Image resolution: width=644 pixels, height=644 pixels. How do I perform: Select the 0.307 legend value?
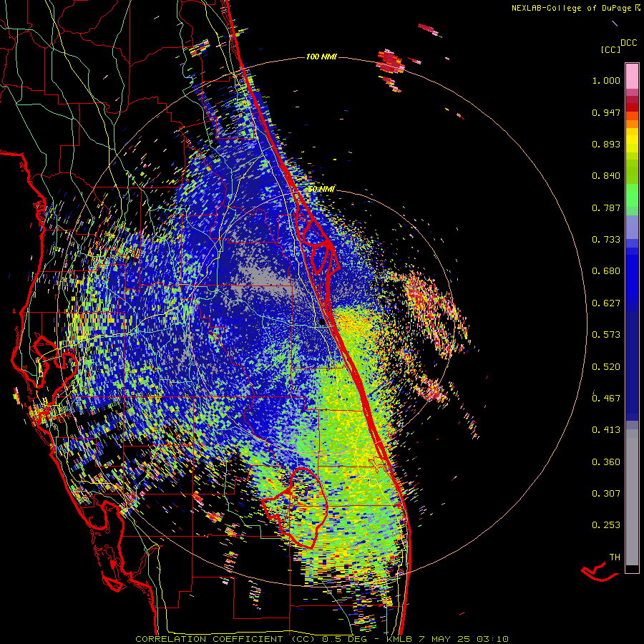[x=606, y=493]
